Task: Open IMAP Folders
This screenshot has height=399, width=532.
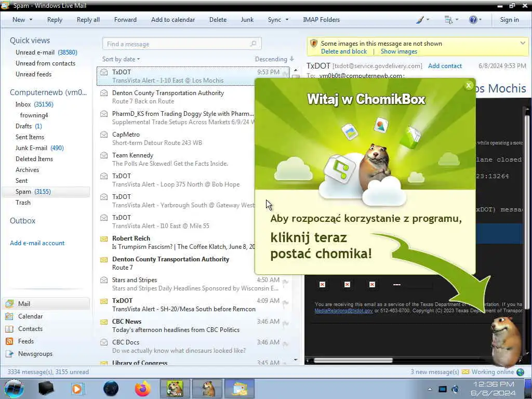Action: (321, 20)
